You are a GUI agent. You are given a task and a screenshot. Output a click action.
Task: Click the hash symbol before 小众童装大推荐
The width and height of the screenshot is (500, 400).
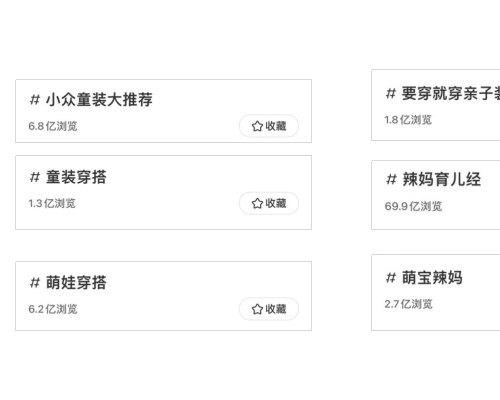[x=35, y=100]
